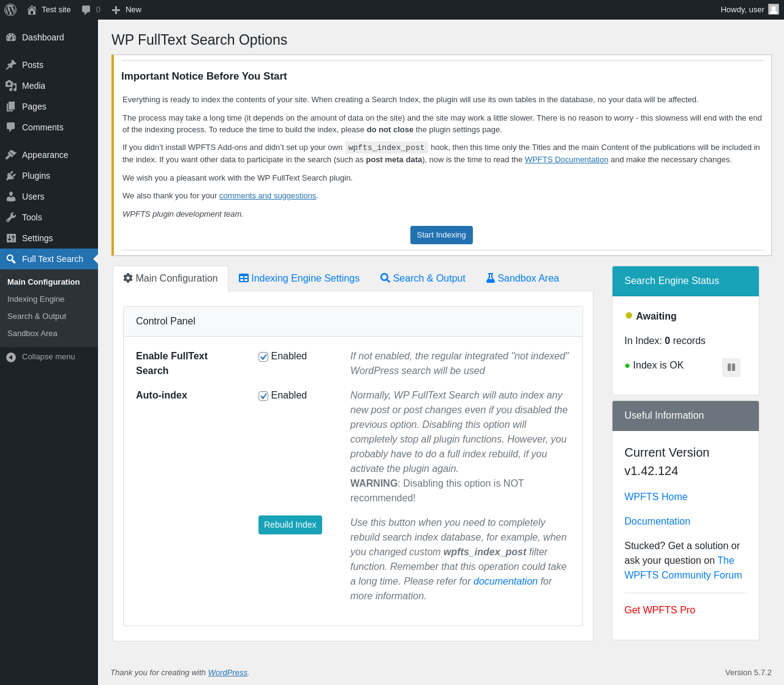Open the Search & Output tab
Screen dimensions: 784x685
pos(423,279)
